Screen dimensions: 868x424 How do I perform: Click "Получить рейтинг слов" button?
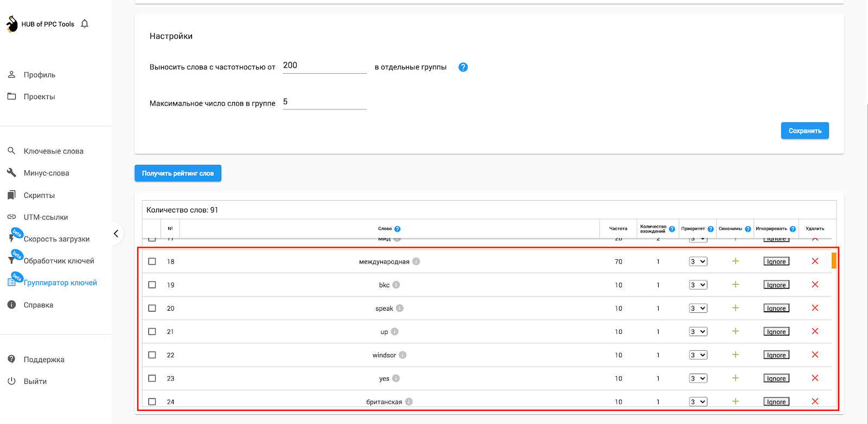[178, 174]
